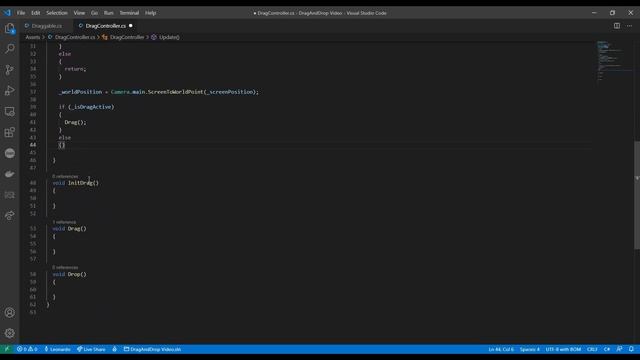Click the split editor right icon
This screenshot has height=360, width=640.
click(617, 26)
